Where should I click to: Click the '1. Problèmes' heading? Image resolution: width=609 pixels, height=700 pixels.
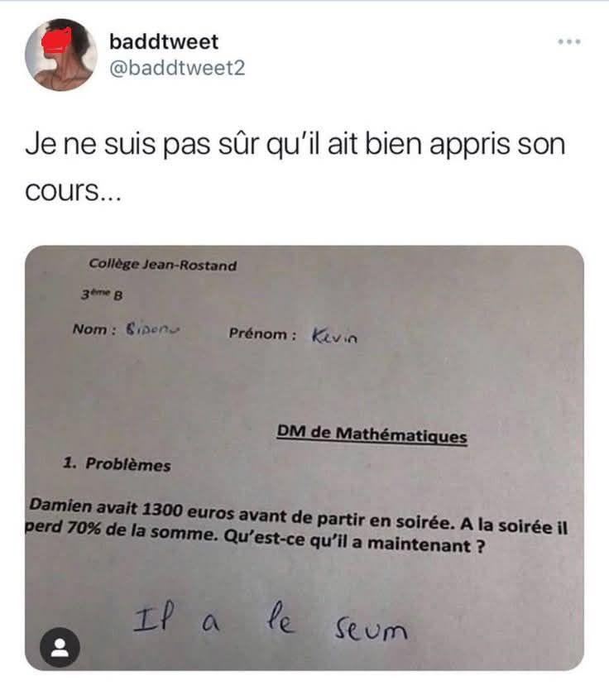pos(117,464)
